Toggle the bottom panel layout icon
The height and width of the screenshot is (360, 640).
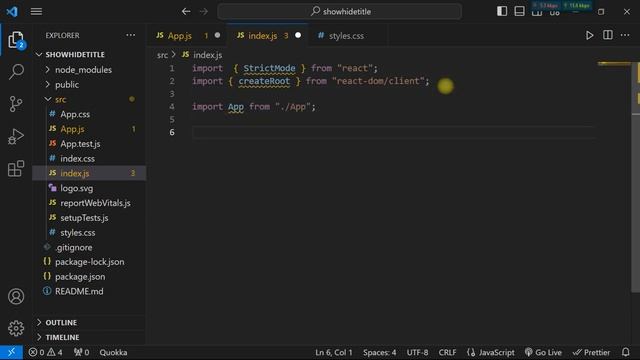point(519,11)
